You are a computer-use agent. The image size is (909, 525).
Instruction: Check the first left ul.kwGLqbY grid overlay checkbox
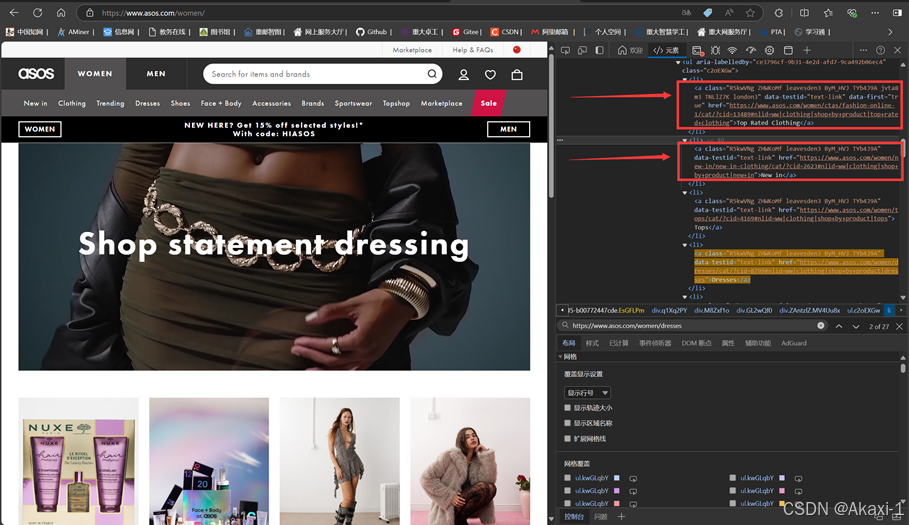point(568,478)
